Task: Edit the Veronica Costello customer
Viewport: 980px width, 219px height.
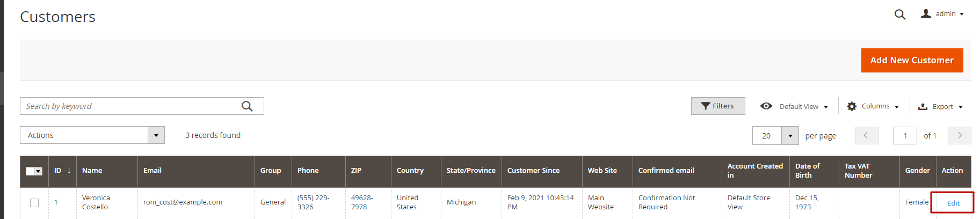Action: [953, 203]
